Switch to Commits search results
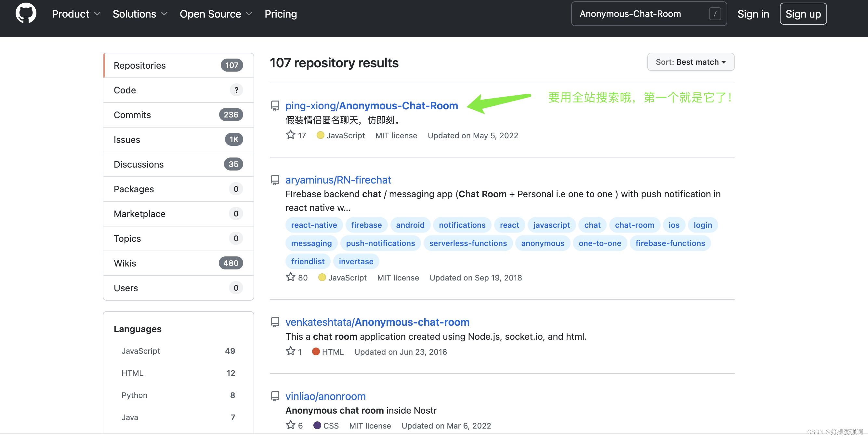 pyautogui.click(x=178, y=115)
